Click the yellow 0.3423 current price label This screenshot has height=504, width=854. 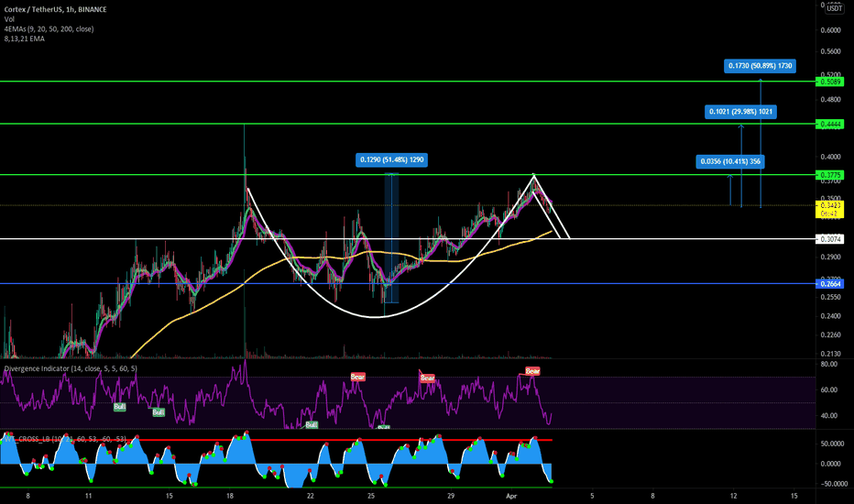[829, 209]
